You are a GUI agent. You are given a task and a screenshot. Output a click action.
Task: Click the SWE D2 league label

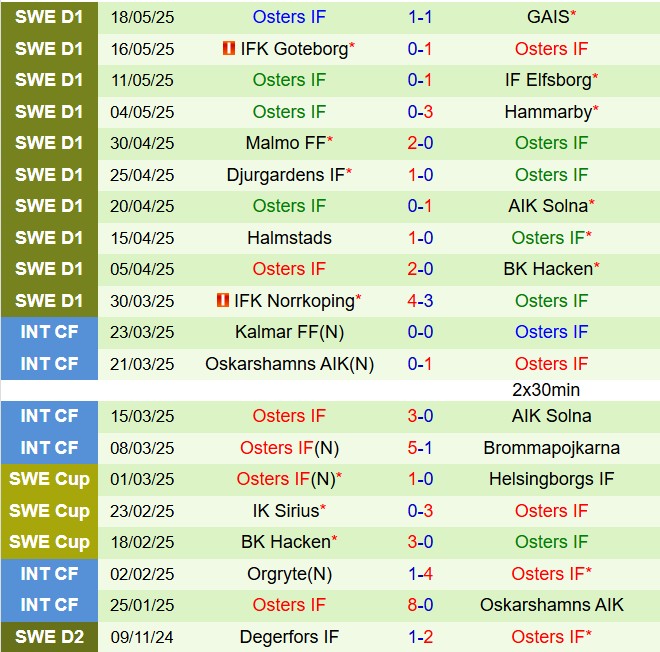(49, 637)
